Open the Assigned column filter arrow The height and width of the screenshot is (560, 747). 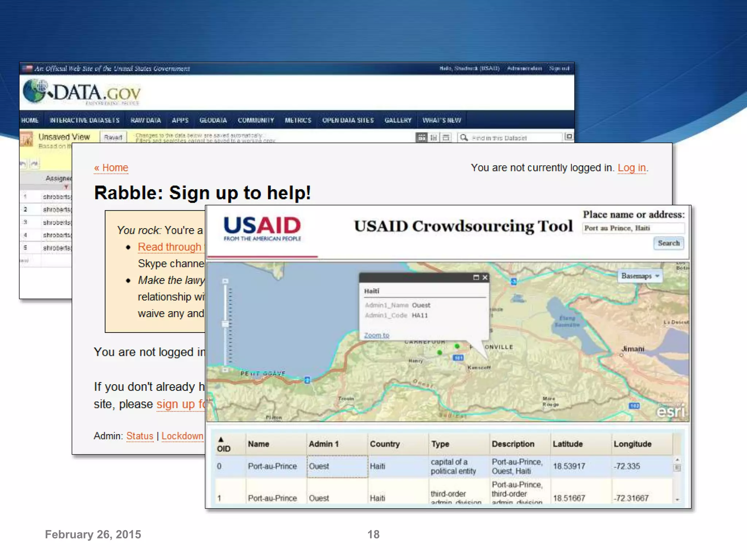(x=66, y=187)
